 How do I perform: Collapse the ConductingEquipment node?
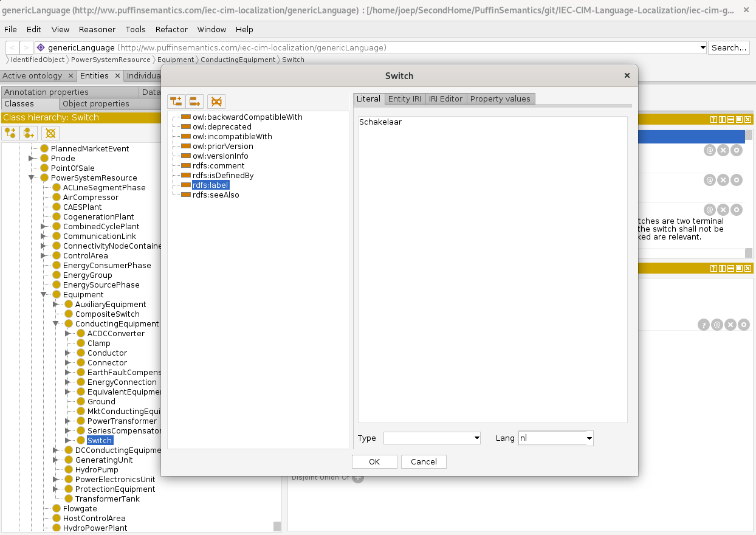(x=56, y=323)
